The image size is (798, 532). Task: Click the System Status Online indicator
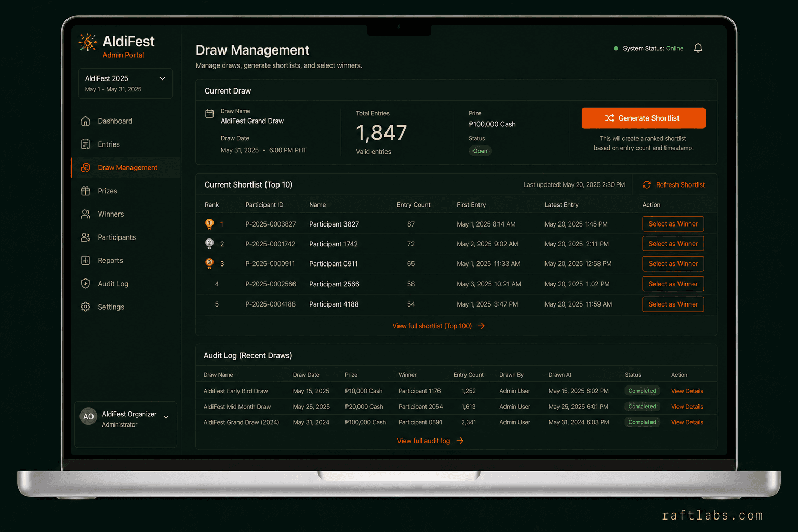648,48
